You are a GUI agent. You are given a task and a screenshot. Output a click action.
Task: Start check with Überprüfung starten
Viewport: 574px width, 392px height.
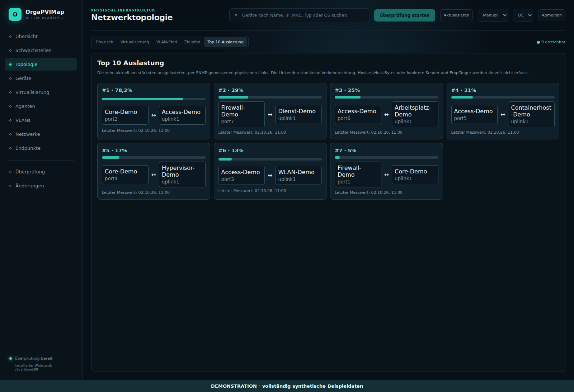[x=405, y=15]
